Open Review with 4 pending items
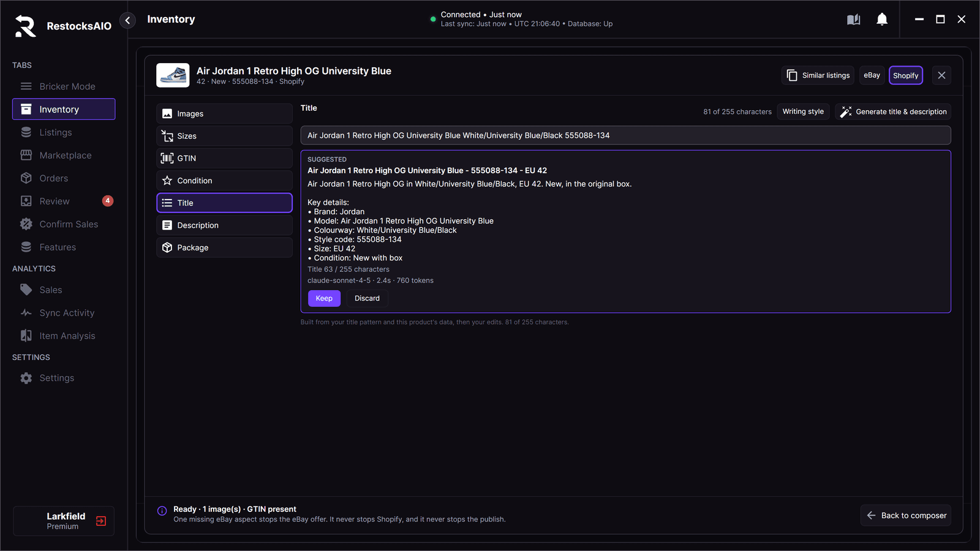 [x=64, y=201]
